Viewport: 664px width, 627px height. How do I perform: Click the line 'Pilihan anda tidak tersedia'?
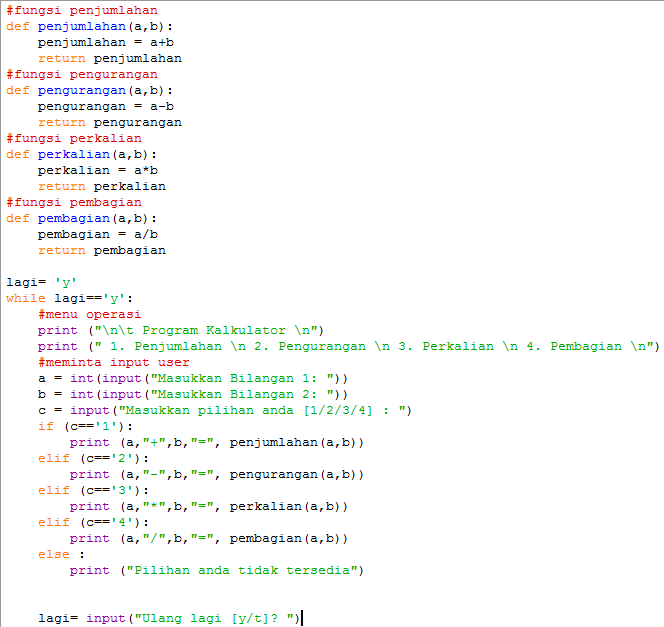click(x=217, y=571)
